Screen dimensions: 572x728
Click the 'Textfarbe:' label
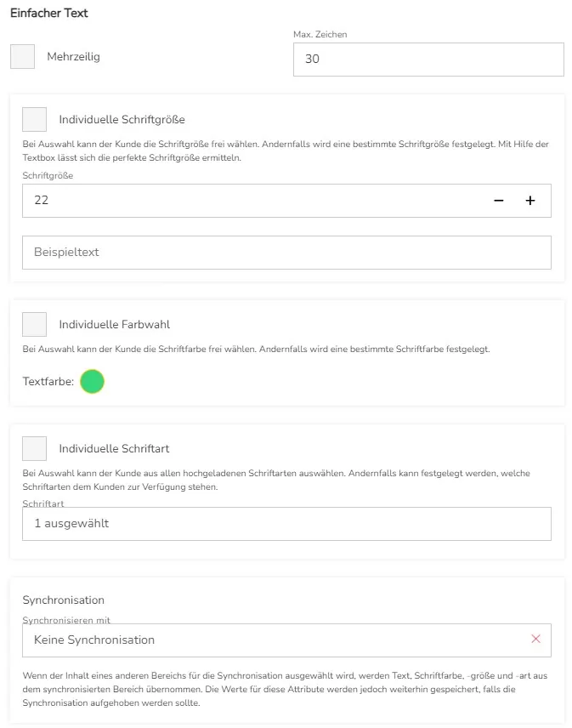pyautogui.click(x=48, y=382)
